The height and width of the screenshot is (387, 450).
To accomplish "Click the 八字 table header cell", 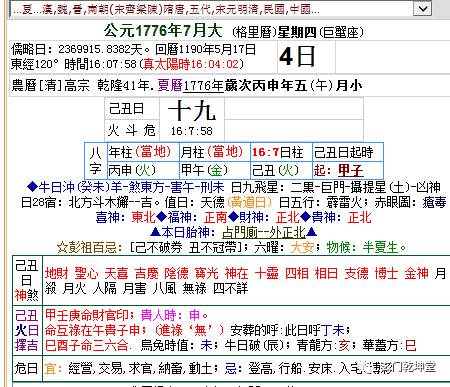I will tap(95, 161).
